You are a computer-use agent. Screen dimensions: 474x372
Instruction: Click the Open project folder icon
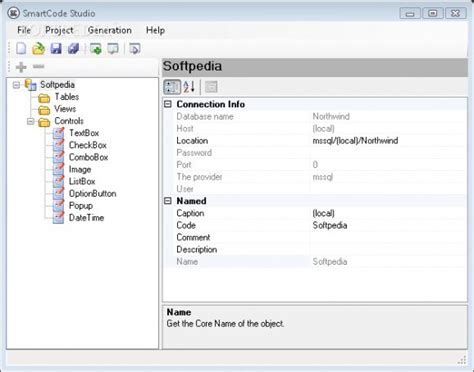pyautogui.click(x=38, y=49)
